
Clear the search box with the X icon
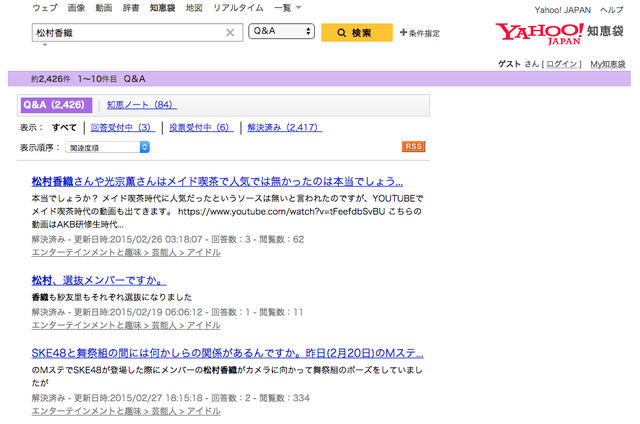tap(230, 33)
